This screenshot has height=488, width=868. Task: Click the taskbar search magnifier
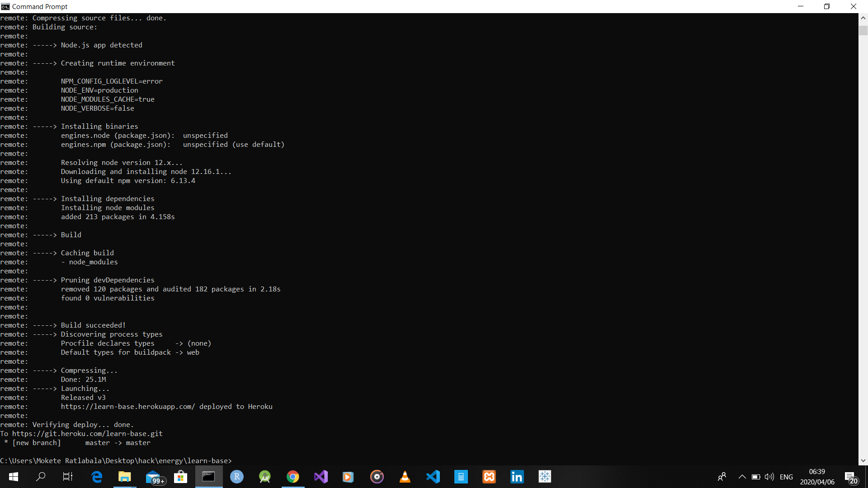[41, 477]
